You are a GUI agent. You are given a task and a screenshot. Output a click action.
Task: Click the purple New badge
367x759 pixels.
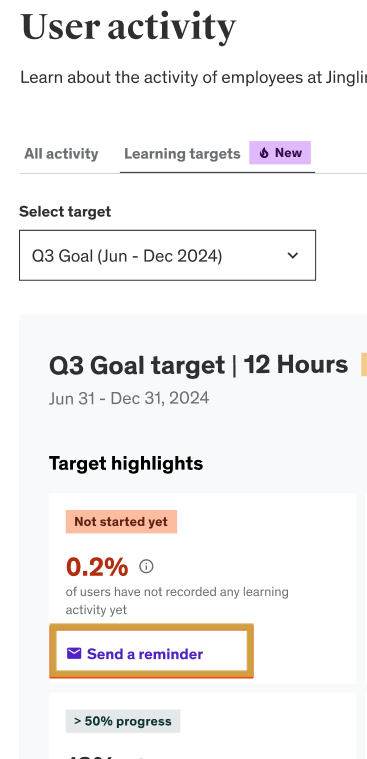[x=280, y=153]
